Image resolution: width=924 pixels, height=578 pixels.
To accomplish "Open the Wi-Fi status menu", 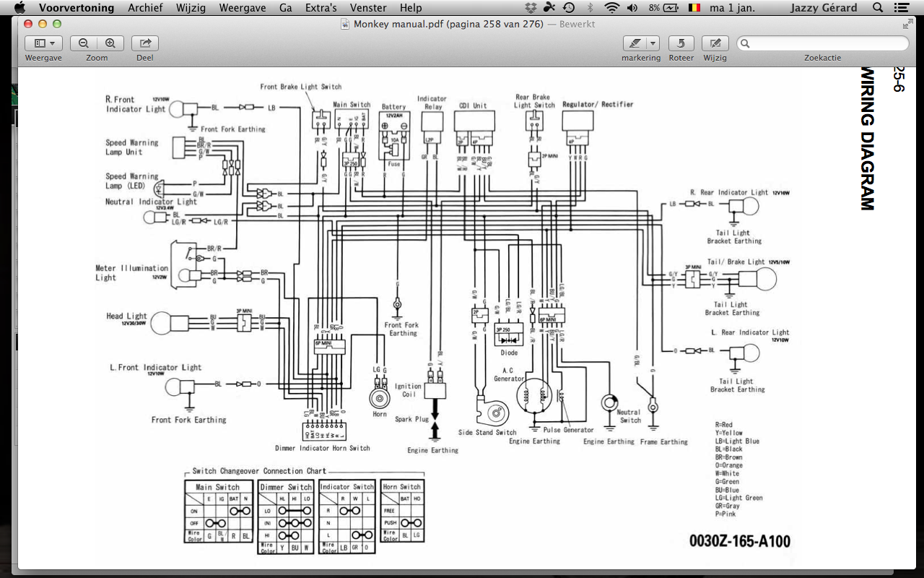I will [612, 8].
